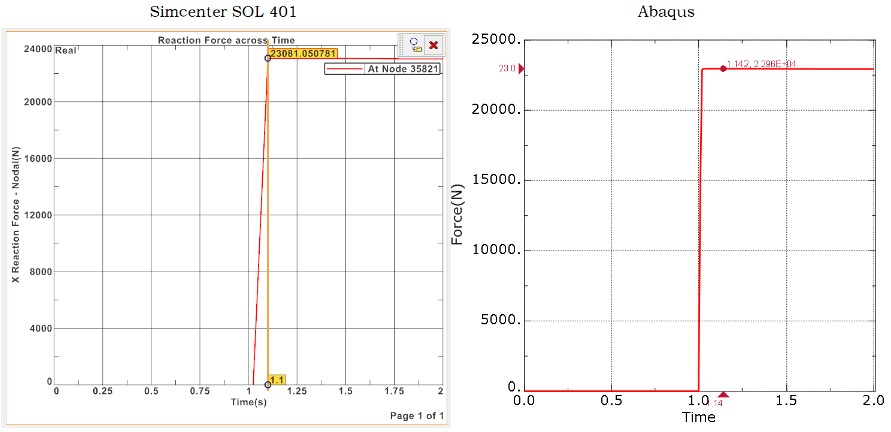Click the 'Simcenter SOL 401' heading
The image size is (891, 432).
click(x=223, y=12)
